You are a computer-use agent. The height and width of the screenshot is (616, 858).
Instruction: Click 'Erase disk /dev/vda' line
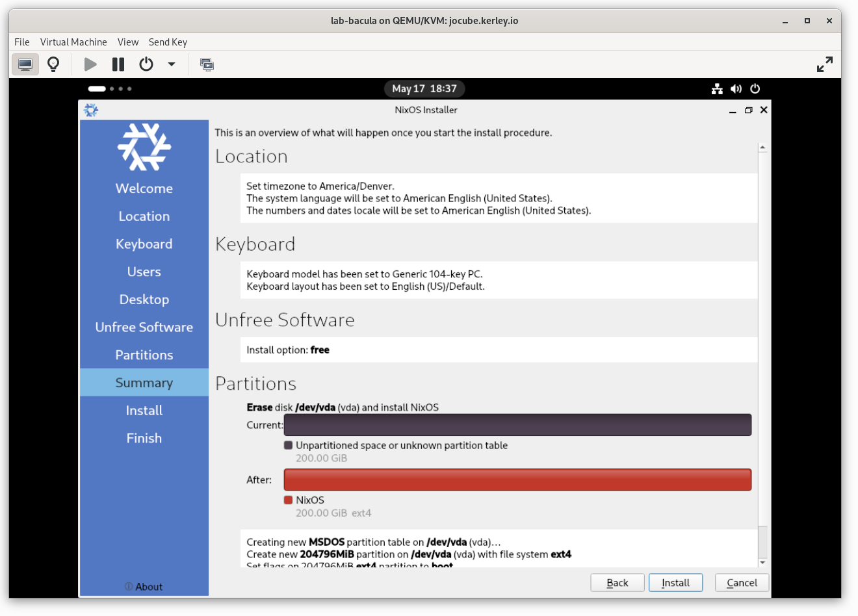343,407
